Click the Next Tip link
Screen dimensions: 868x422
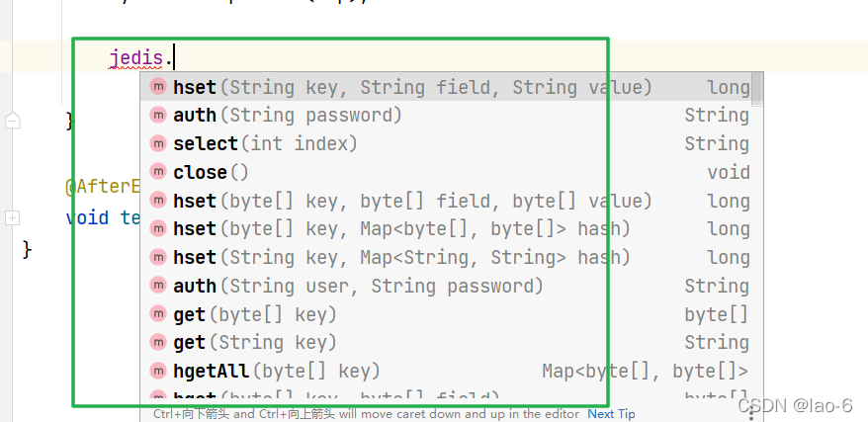click(x=611, y=414)
